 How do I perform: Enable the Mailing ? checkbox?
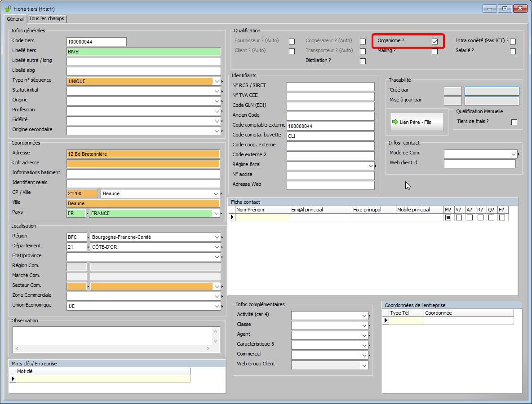[434, 51]
